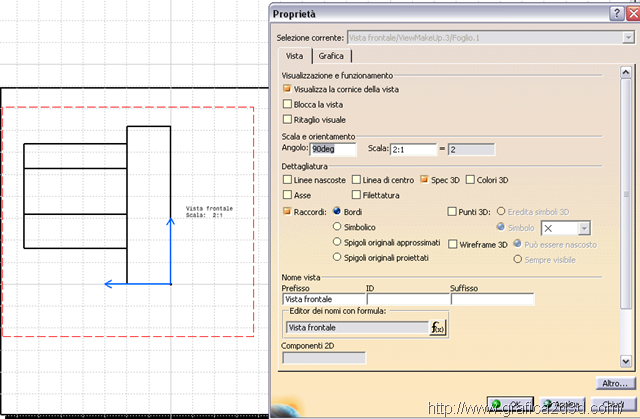
Task: Enable the Filettatura checkbox
Action: coord(356,195)
